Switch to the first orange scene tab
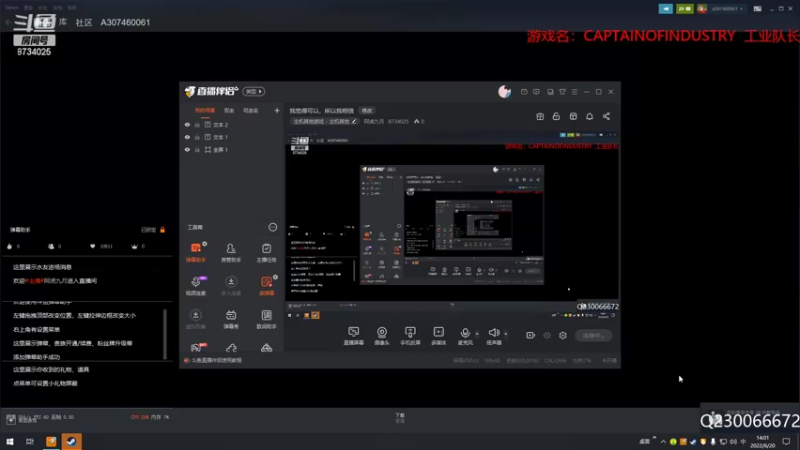 click(205, 110)
